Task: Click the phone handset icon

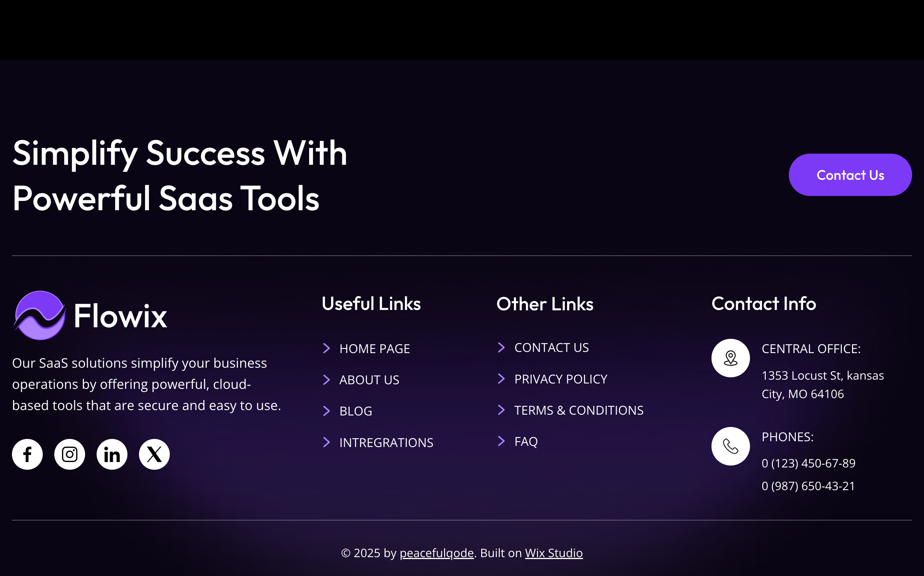Action: 731,446
